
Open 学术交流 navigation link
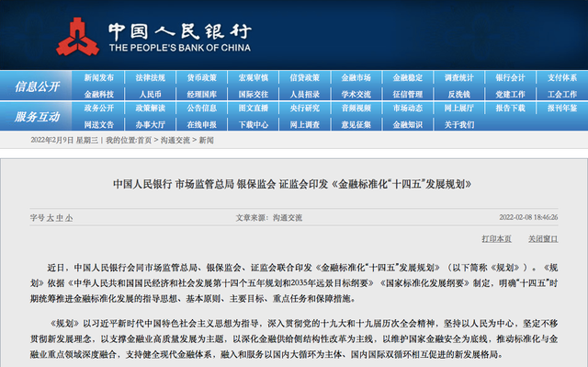[356, 94]
